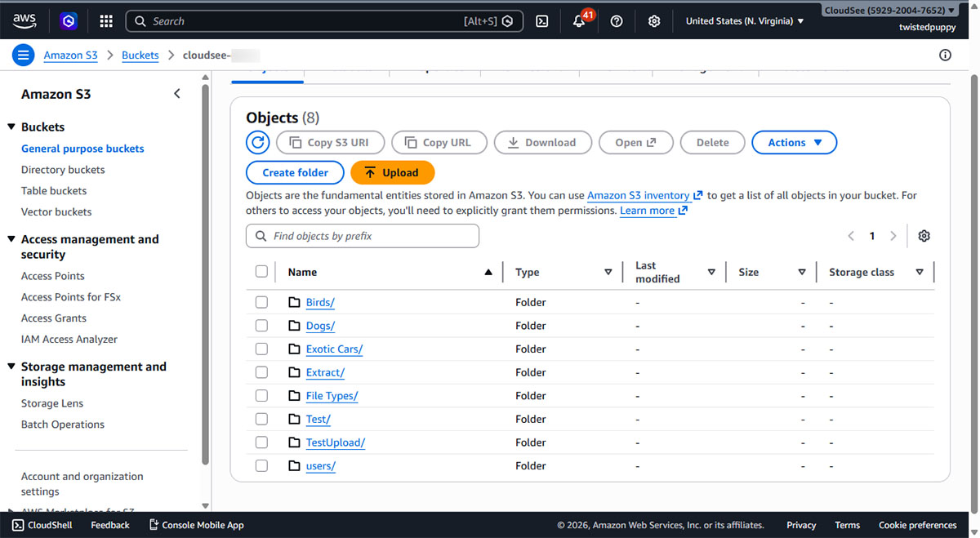Open Cookie preferences in the footer

click(x=918, y=525)
